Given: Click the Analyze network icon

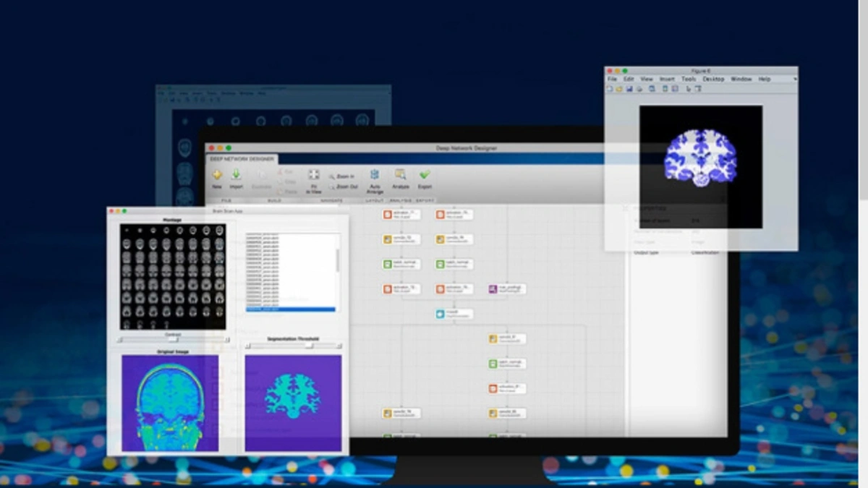Looking at the screenshot, I should (x=400, y=174).
